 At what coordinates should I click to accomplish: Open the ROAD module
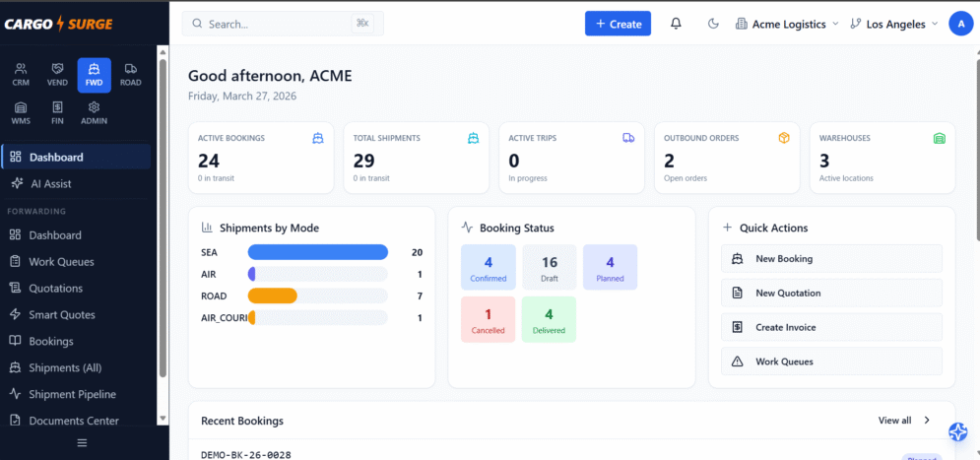tap(131, 75)
